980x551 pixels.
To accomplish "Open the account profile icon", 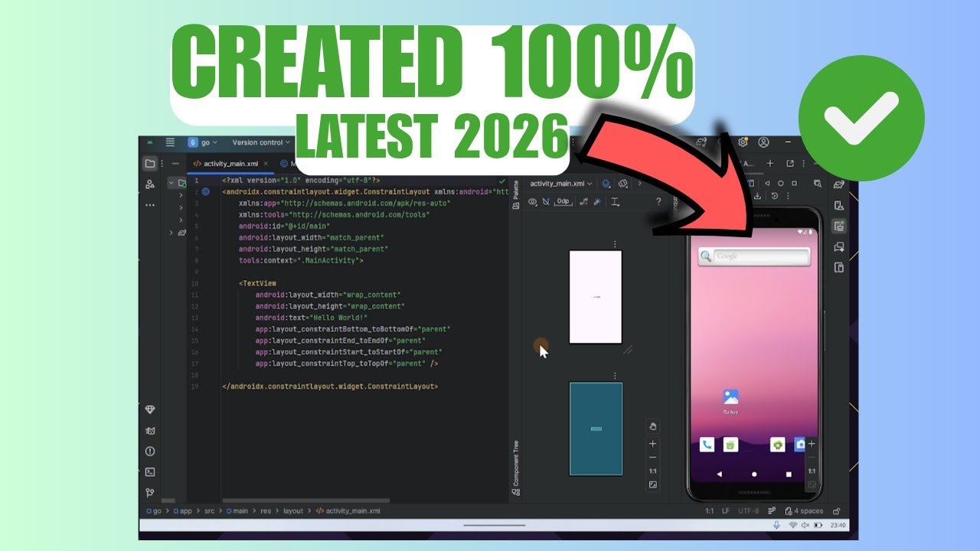I will point(763,142).
